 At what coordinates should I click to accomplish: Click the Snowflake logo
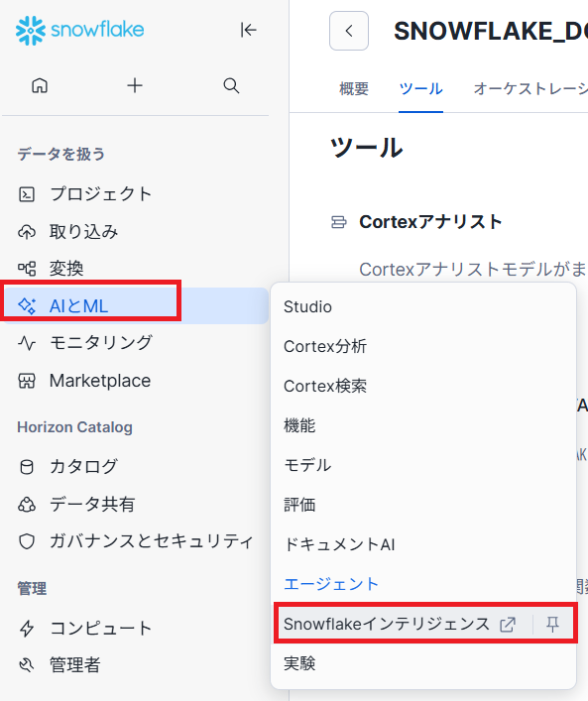[80, 31]
